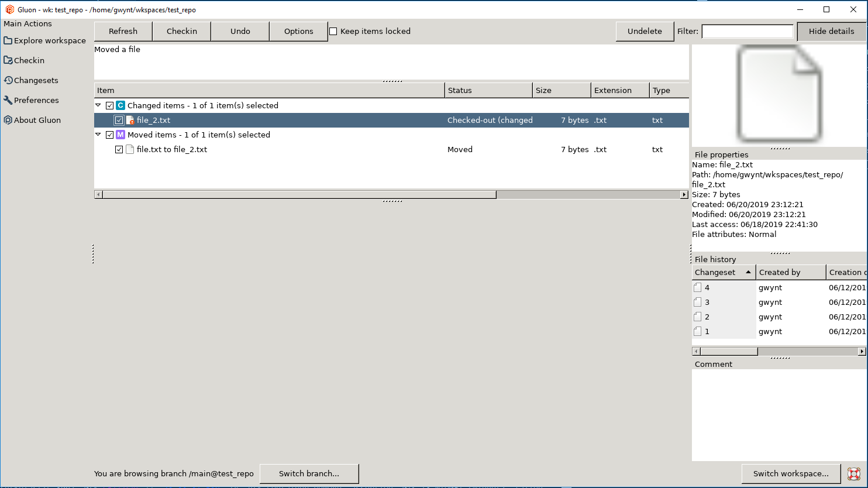
Task: Click the changeset 4 icon in File history
Action: [697, 287]
